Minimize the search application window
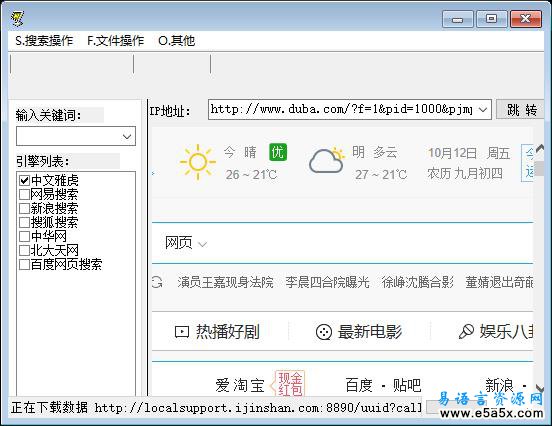The image size is (552, 426). [x=457, y=19]
